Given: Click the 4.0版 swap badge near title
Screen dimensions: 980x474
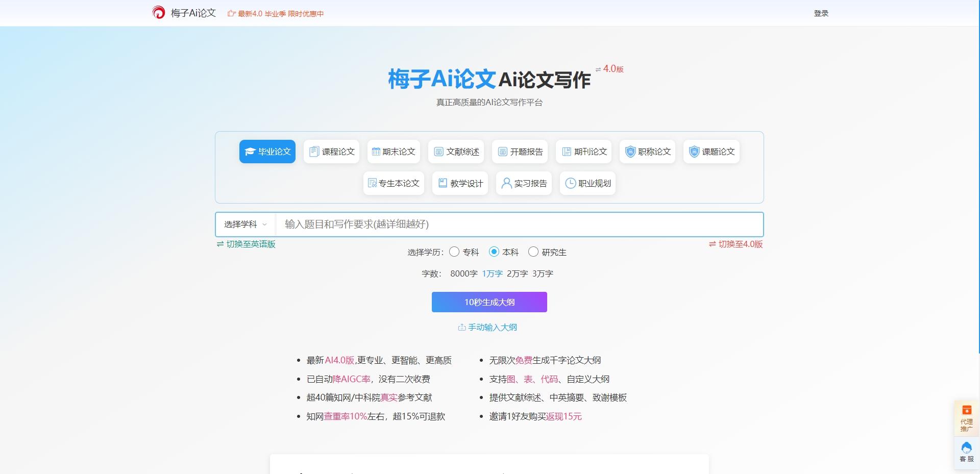Looking at the screenshot, I should coord(609,69).
